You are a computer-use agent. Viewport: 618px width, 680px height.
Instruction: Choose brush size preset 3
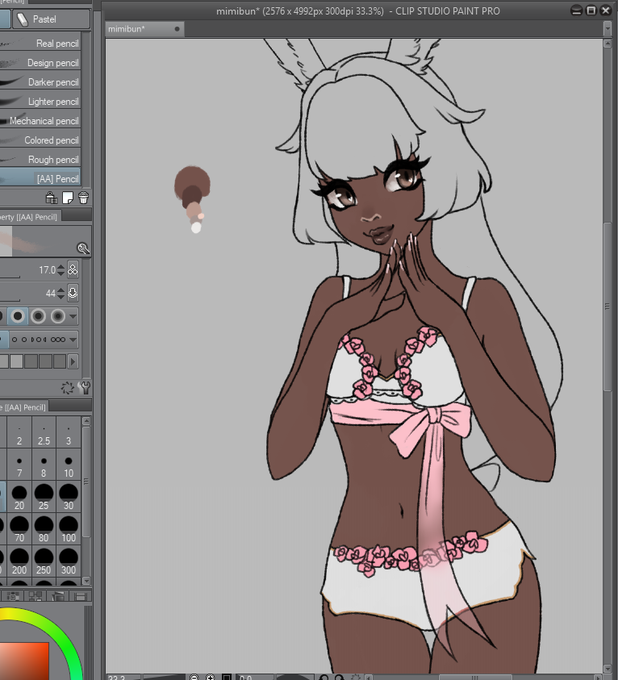pyautogui.click(x=68, y=434)
